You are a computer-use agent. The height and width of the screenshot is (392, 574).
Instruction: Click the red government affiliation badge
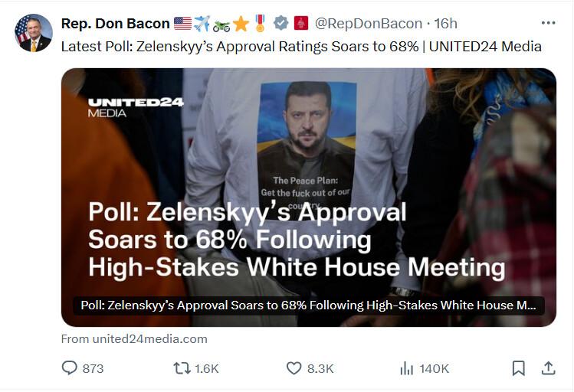301,24
